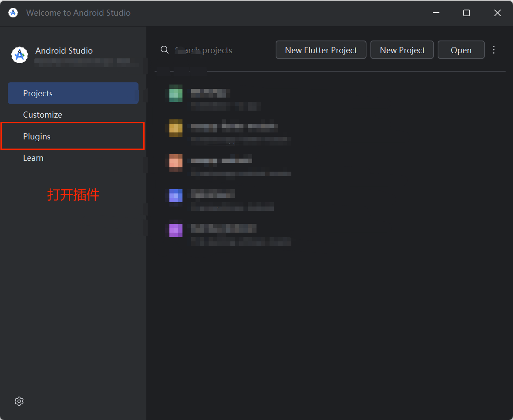Open the settings gear at bottom left
The width and height of the screenshot is (513, 420).
(19, 401)
